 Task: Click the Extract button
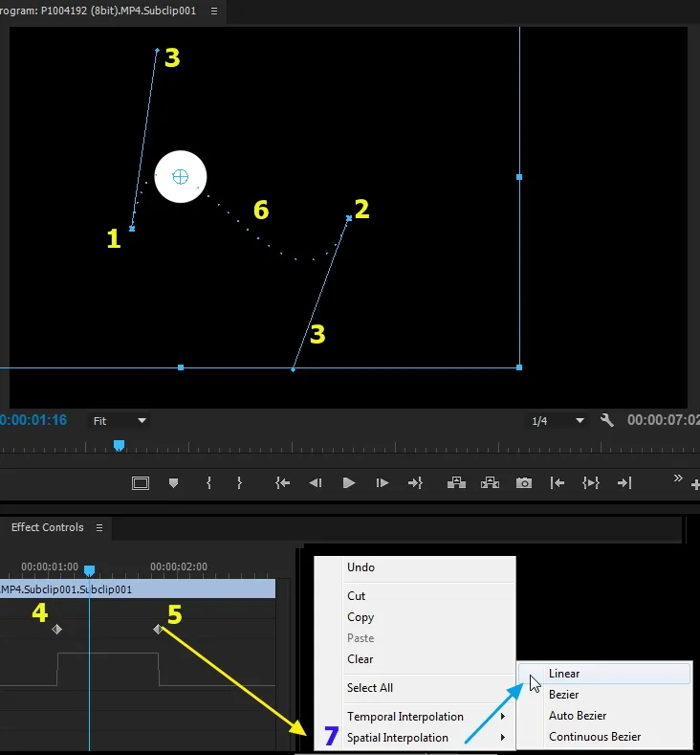tap(490, 482)
